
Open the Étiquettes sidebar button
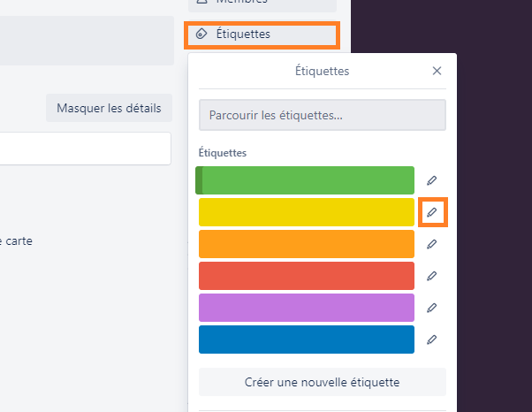coord(262,35)
